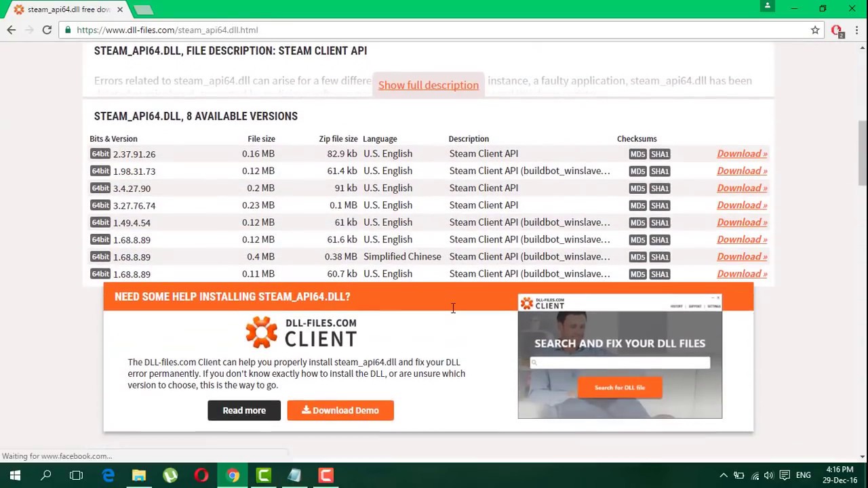This screenshot has width=868, height=488.
Task: Close the steam_api64.dll browser tab
Action: (x=120, y=9)
